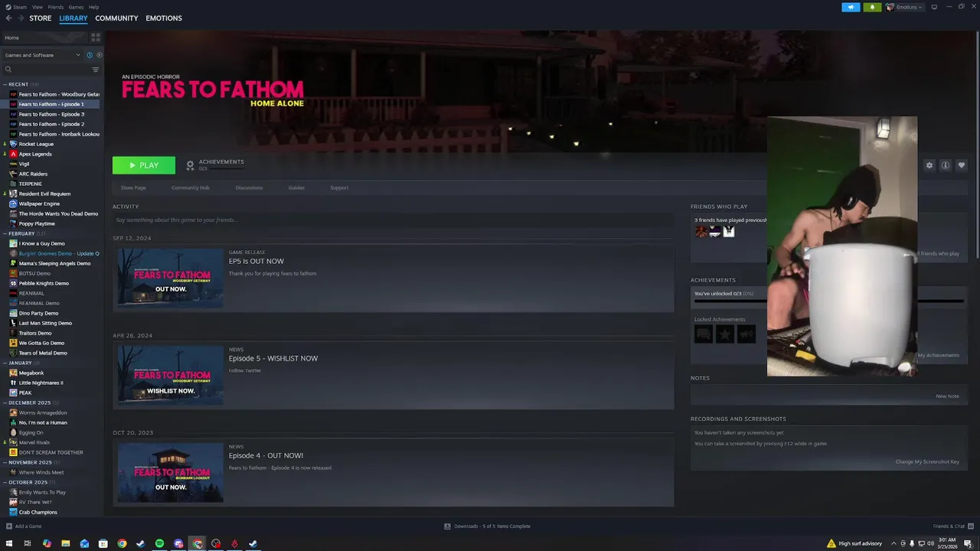Open advanced library filter options icon
The image size is (980, 551).
pos(96,70)
